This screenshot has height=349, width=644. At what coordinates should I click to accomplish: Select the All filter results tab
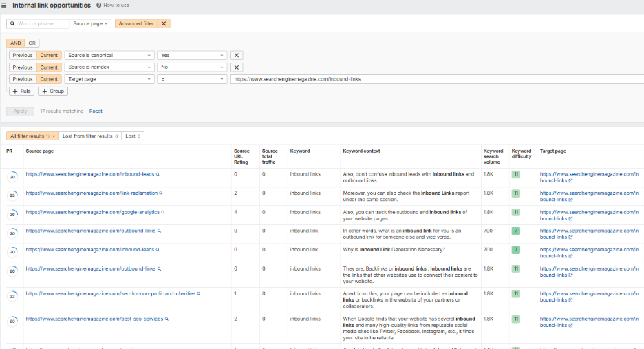pyautogui.click(x=32, y=136)
